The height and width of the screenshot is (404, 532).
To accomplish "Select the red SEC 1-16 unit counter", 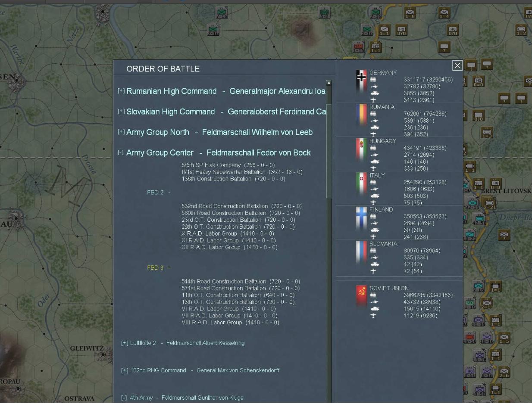I will pyautogui.click(x=358, y=47).
